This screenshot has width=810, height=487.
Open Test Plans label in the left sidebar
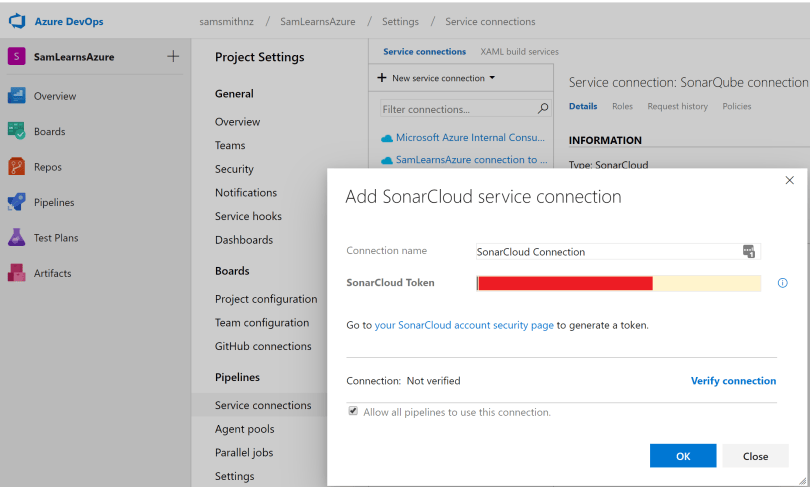point(56,238)
